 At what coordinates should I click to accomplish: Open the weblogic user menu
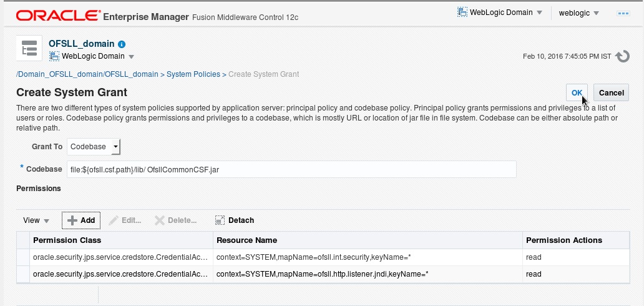pos(578,12)
